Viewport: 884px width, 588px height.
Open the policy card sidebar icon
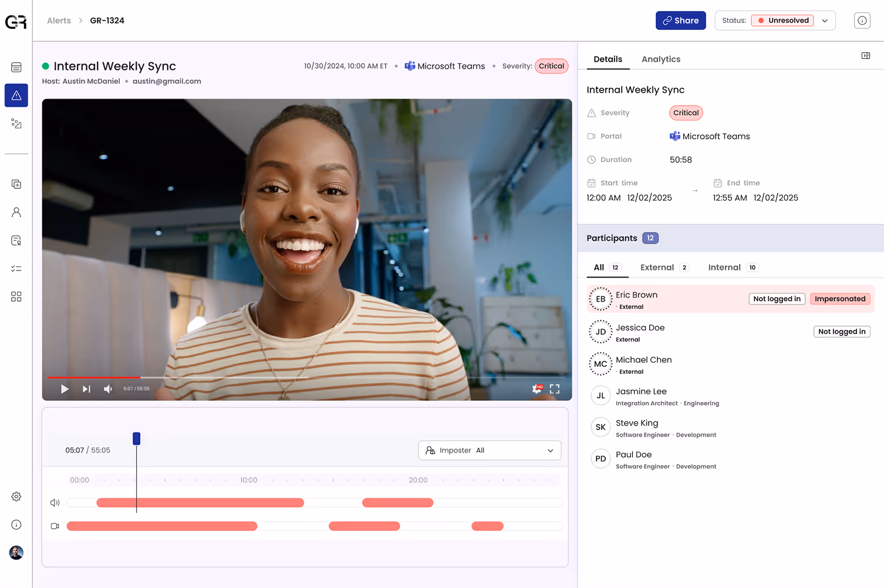click(16, 241)
